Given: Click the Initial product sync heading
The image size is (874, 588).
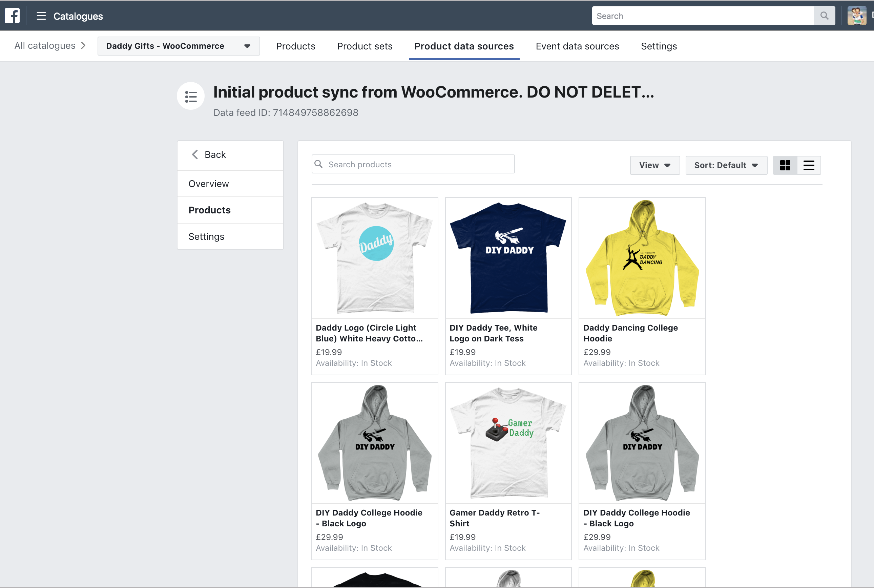Looking at the screenshot, I should click(x=434, y=92).
